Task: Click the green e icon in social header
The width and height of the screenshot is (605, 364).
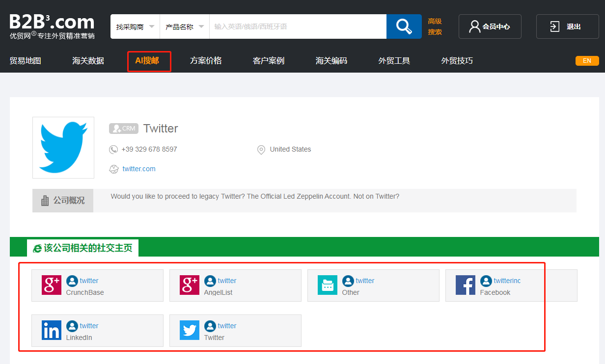Action: point(37,248)
